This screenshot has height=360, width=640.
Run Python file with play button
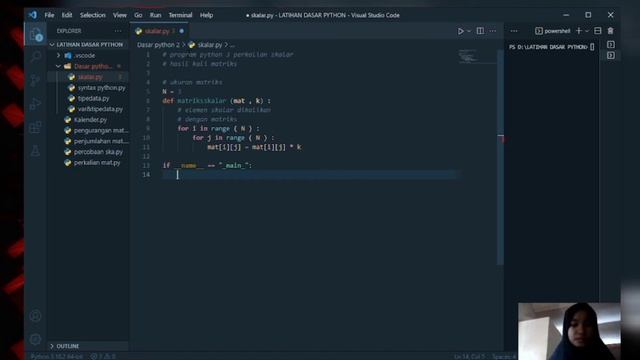tap(460, 31)
